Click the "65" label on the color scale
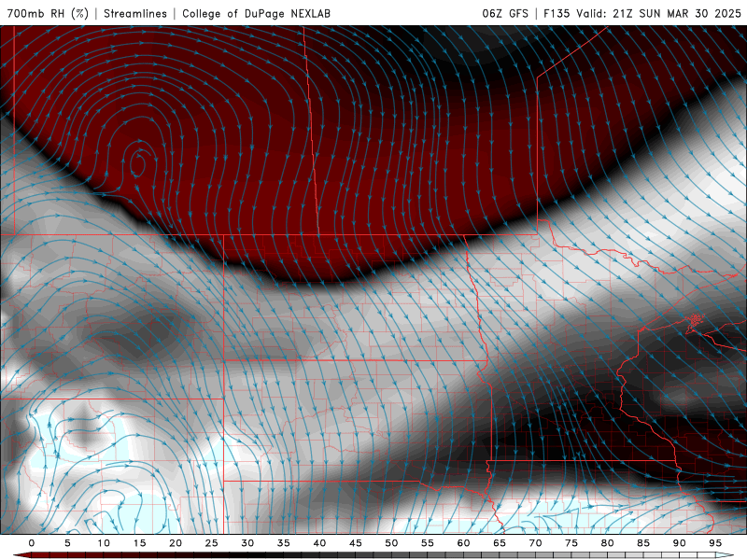This screenshot has width=747, height=560. tap(500, 543)
